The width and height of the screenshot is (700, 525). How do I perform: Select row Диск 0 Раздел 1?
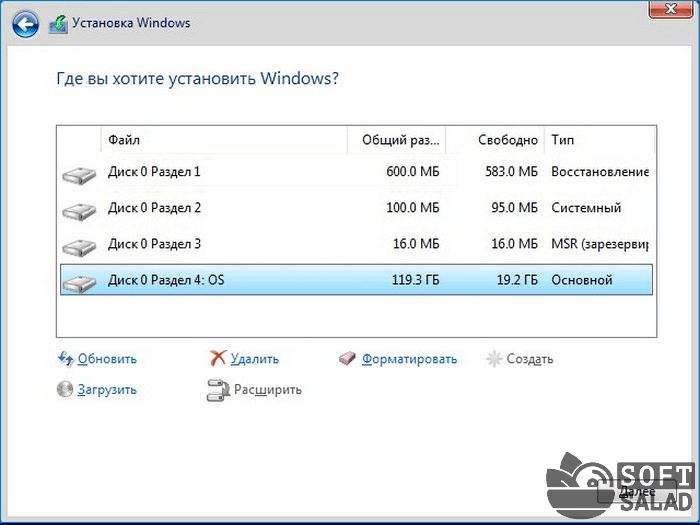click(x=356, y=172)
